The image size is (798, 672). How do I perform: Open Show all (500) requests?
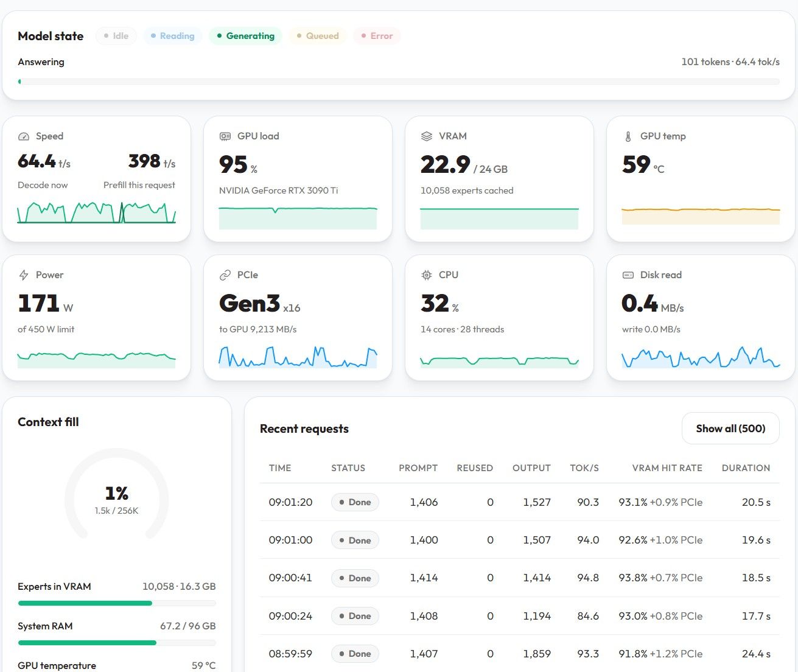tap(730, 429)
